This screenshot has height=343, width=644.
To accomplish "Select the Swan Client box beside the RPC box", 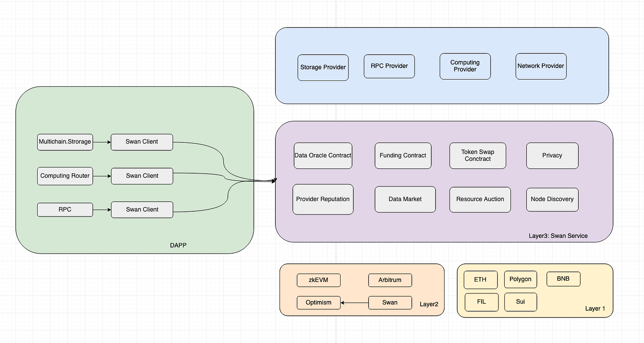I will tap(142, 210).
